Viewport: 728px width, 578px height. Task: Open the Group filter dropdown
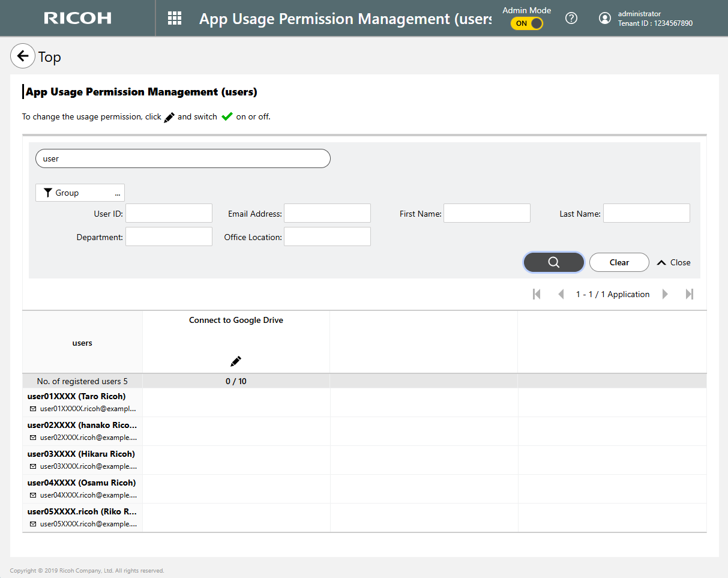[x=80, y=193]
